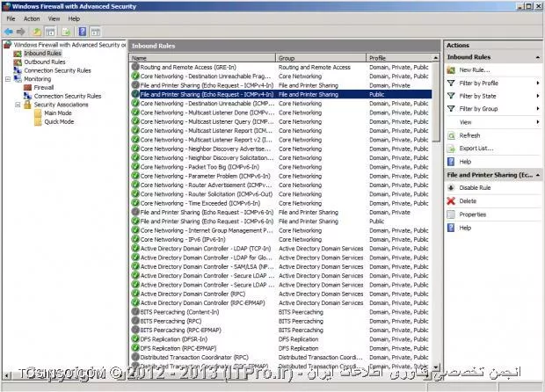
Task: Open the Filter by Group submenu arrow
Action: tap(538, 109)
